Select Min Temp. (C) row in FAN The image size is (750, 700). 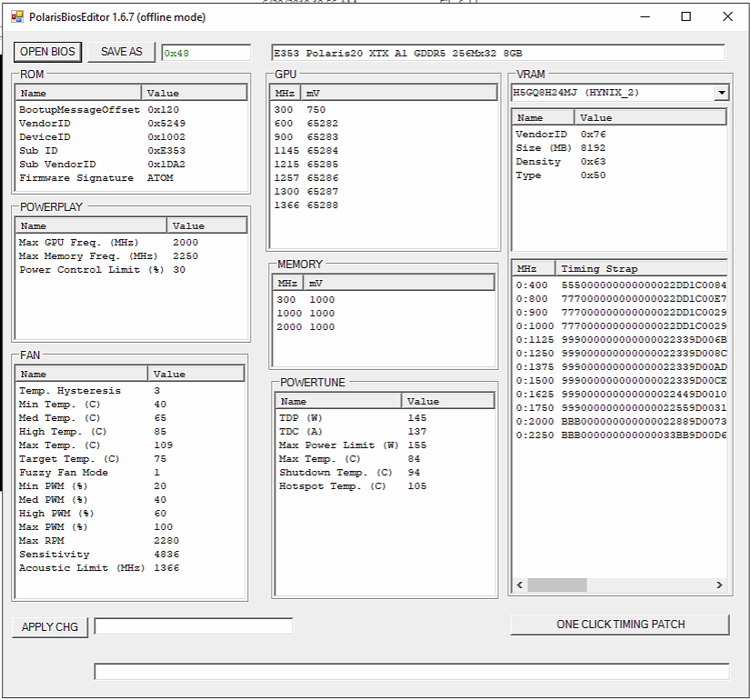coord(93,405)
